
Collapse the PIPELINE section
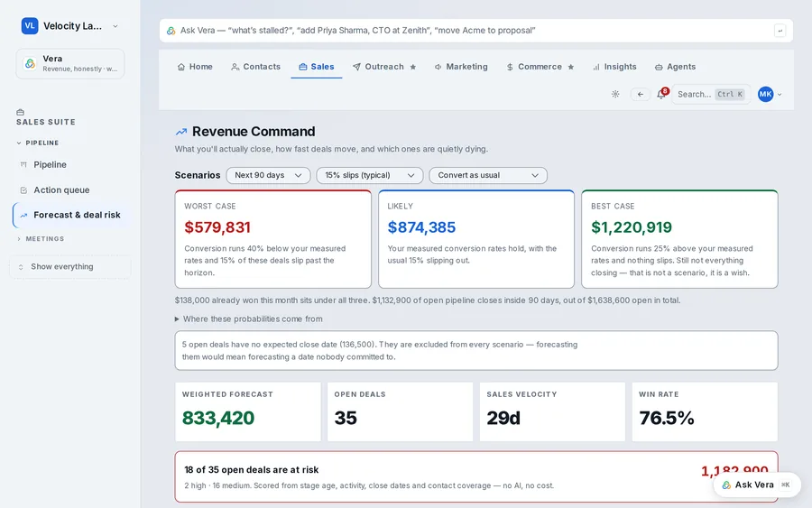pos(37,143)
